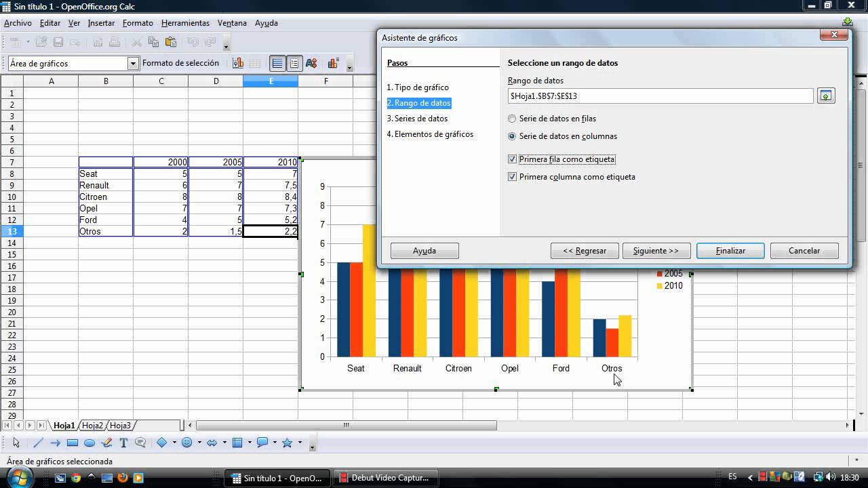Click the Cancelar button
This screenshot has height=488, width=868.
click(x=804, y=251)
